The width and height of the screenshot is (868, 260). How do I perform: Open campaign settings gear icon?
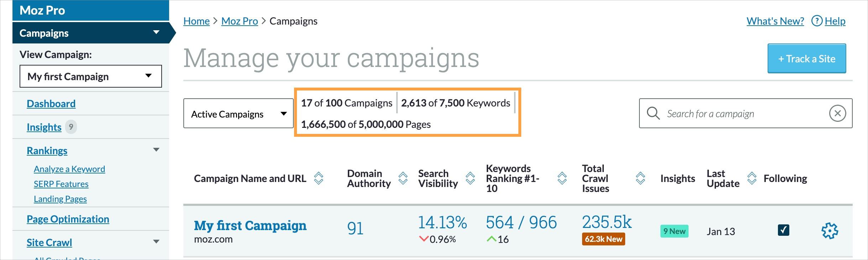(x=830, y=231)
